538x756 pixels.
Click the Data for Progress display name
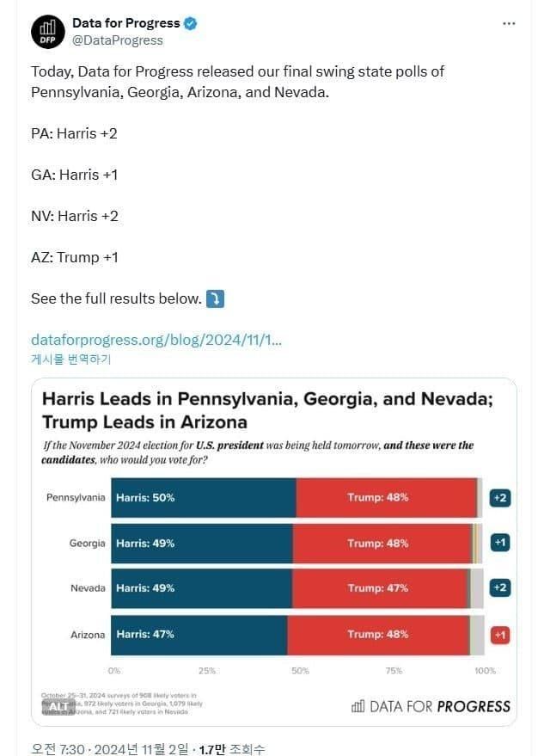pos(126,23)
